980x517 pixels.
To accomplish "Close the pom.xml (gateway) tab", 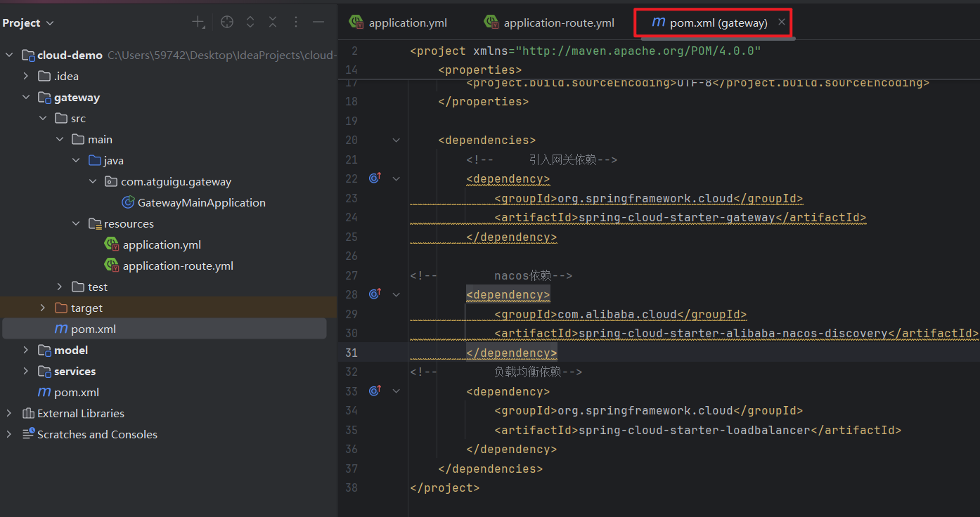I will 782,22.
